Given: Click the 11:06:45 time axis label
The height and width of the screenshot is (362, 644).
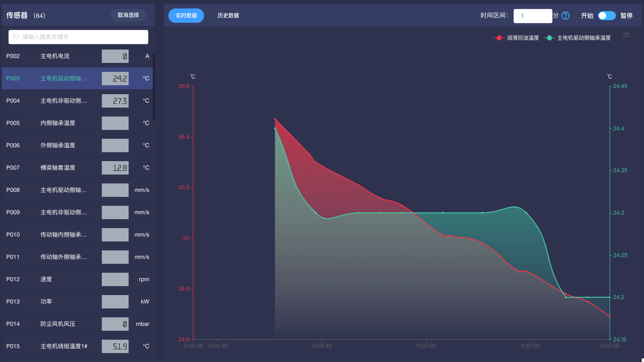Looking at the screenshot, I should click(x=322, y=346).
